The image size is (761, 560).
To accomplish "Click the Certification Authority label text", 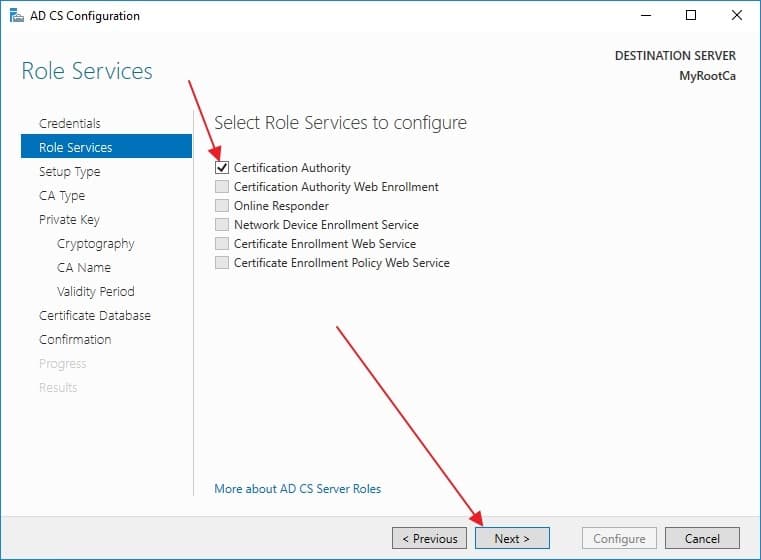I will (x=292, y=167).
